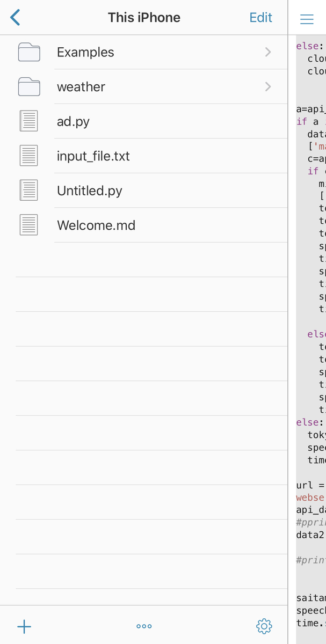The width and height of the screenshot is (326, 644).
Task: Tap the This iPhone title
Action: point(143,17)
